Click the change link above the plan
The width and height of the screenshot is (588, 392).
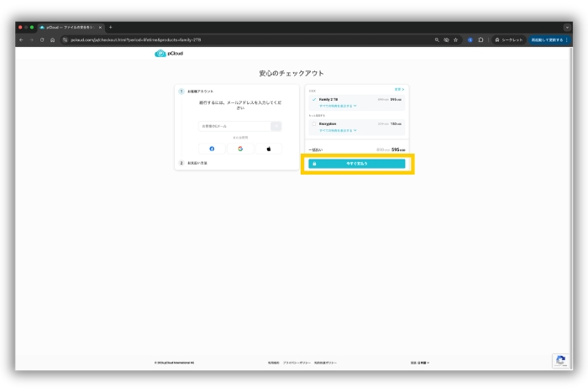click(x=399, y=88)
